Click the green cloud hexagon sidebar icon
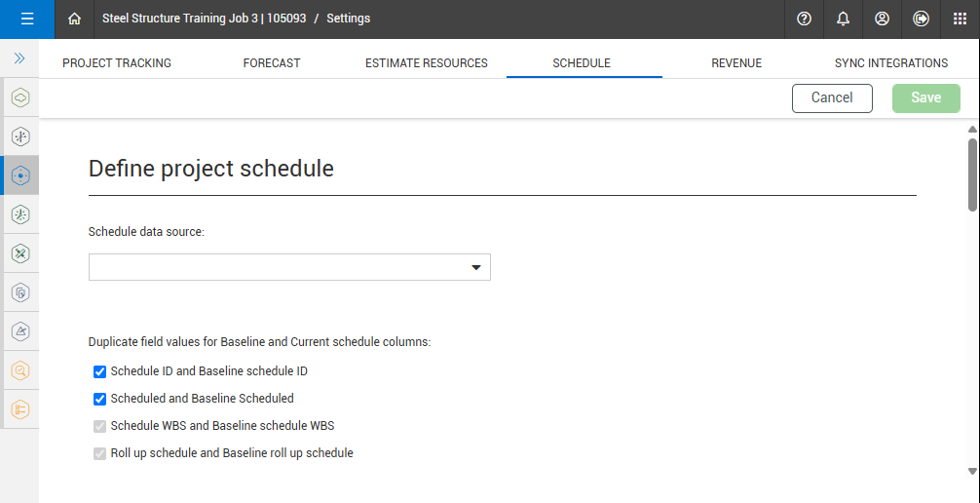980x503 pixels. point(20,97)
